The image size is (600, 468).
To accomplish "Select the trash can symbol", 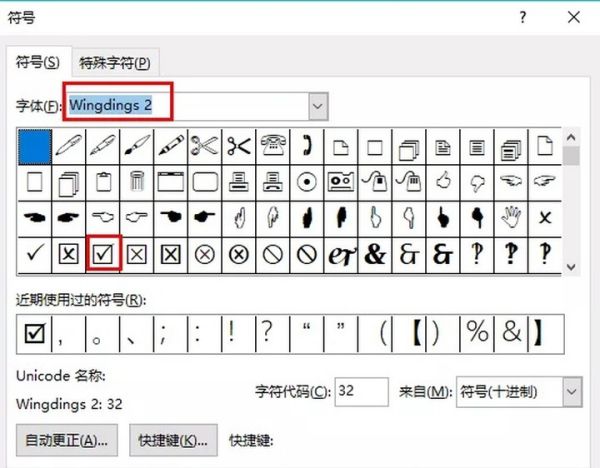I will (x=137, y=183).
